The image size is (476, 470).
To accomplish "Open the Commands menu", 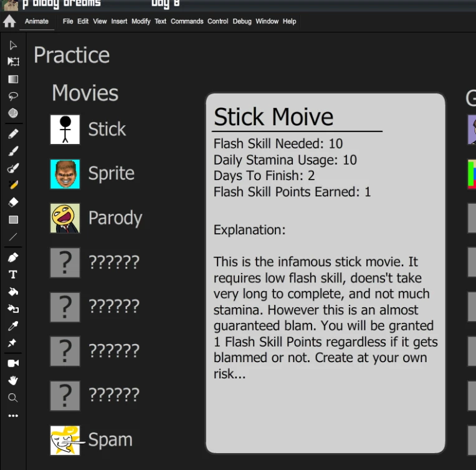I will (x=187, y=21).
